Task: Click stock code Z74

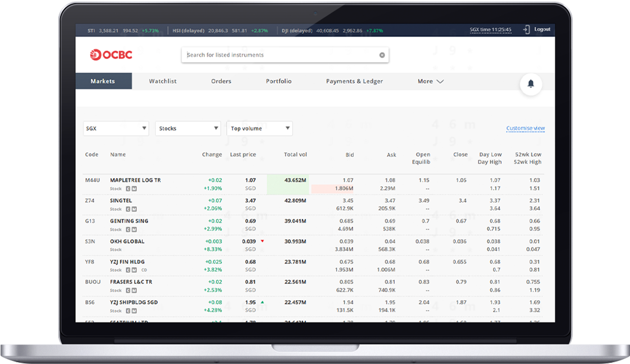Action: [x=89, y=201]
